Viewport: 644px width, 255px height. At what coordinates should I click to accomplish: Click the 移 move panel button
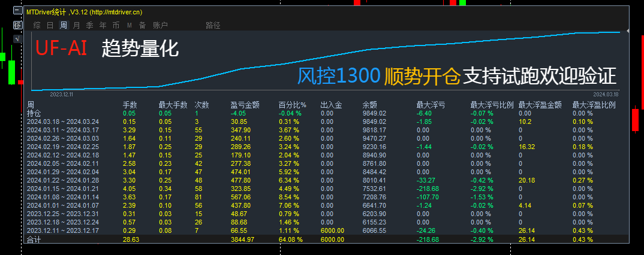pyautogui.click(x=17, y=25)
